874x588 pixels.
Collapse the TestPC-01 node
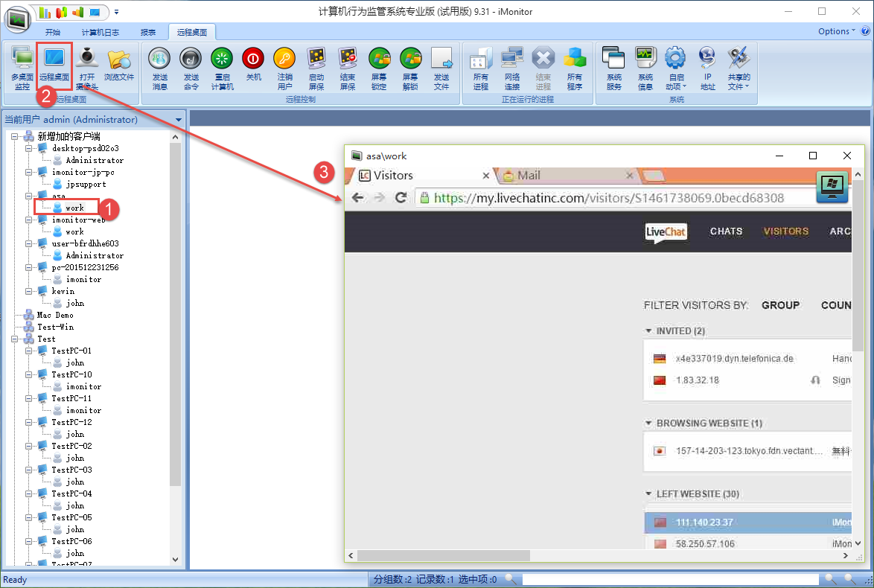coord(28,351)
